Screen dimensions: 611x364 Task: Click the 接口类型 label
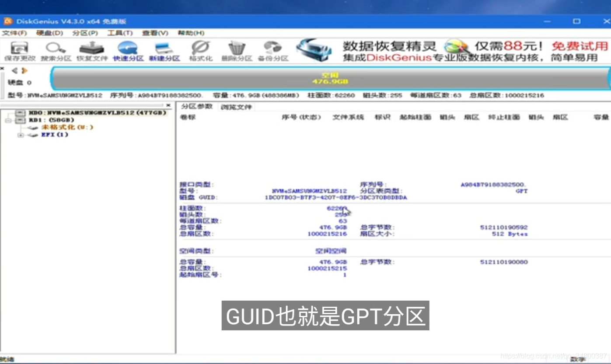197,185
